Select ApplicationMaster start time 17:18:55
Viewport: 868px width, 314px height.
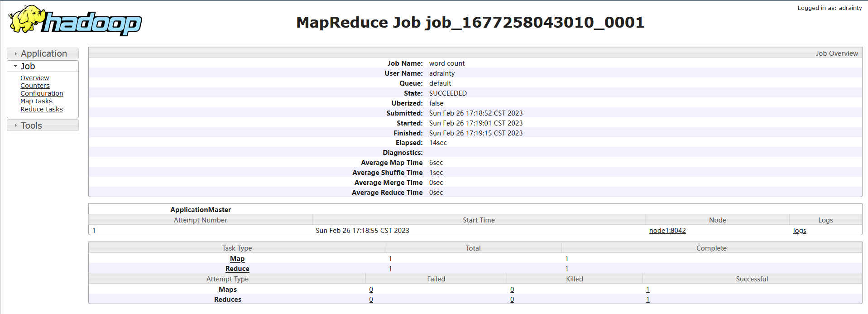362,231
